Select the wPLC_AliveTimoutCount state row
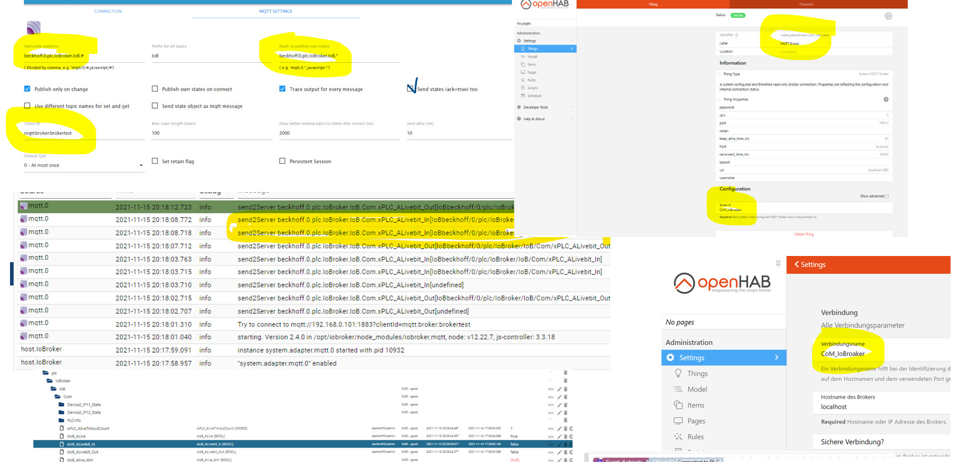Screen dimensions: 980x462 pyautogui.click(x=303, y=428)
